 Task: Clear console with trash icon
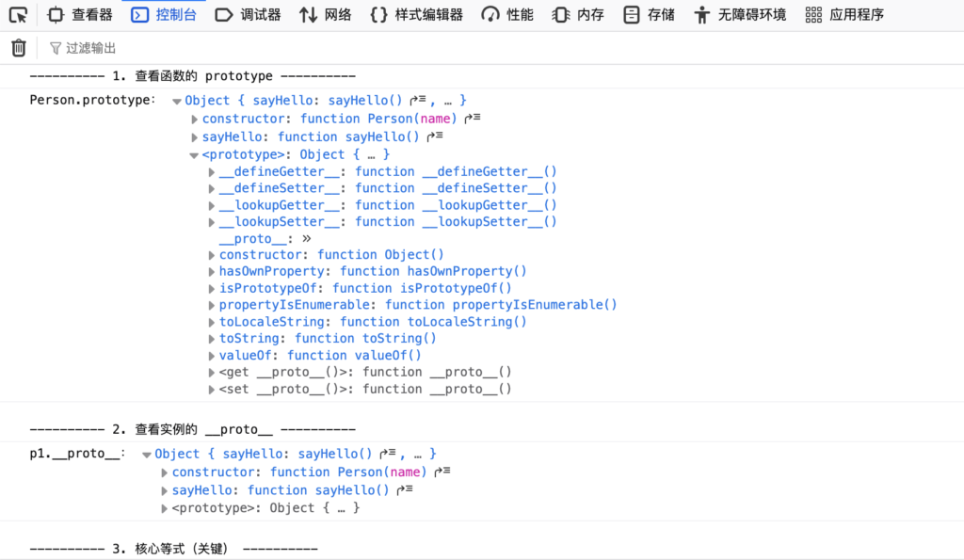19,48
